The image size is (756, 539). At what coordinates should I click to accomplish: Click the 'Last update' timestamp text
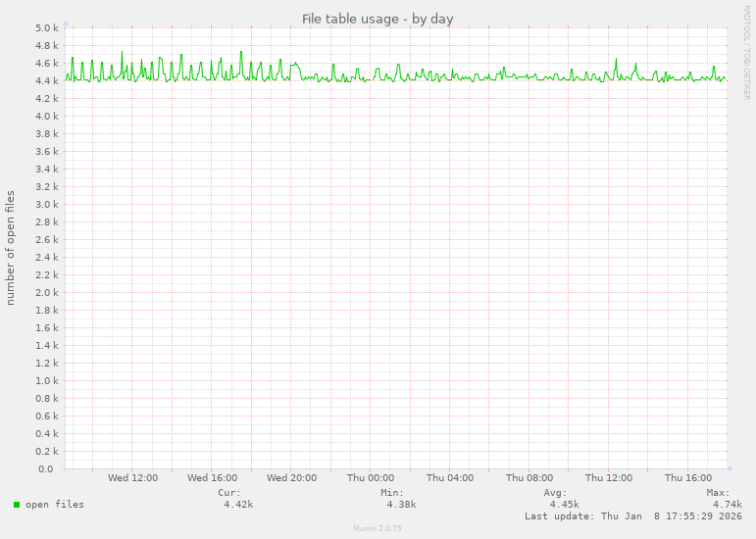[633, 515]
